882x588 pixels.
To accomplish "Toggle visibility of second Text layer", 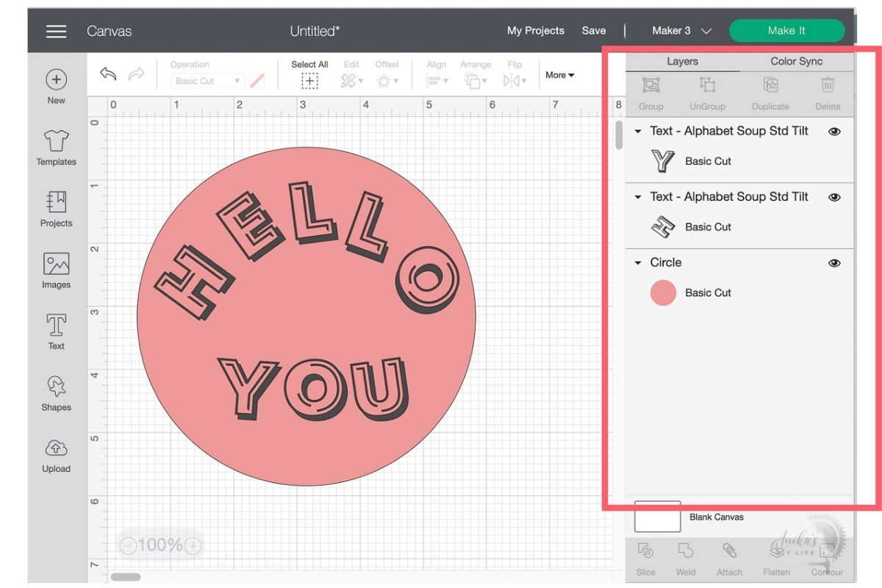I will point(834,197).
